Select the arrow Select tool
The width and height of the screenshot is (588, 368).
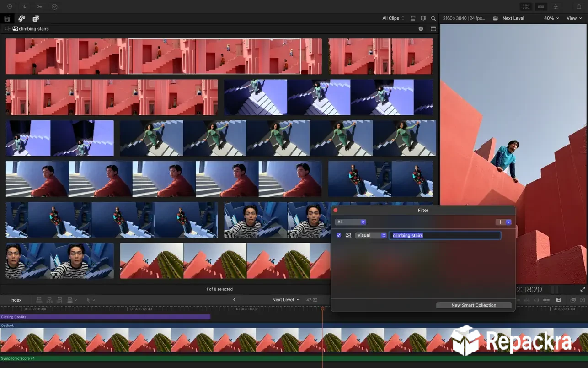(88, 300)
